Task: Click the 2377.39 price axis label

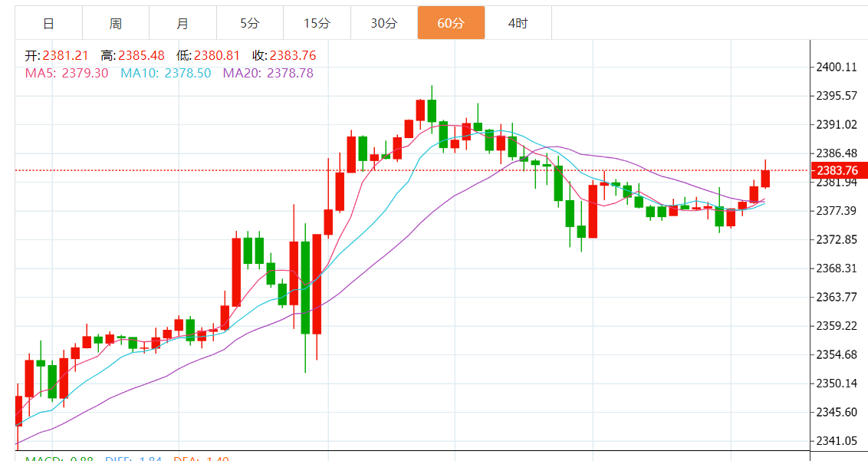Action: (x=837, y=211)
